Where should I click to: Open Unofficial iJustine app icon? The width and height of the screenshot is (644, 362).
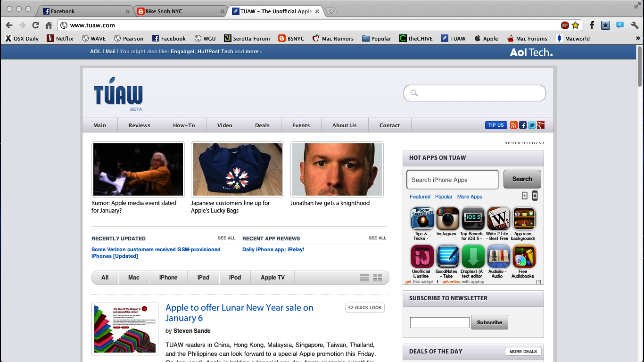click(x=422, y=256)
